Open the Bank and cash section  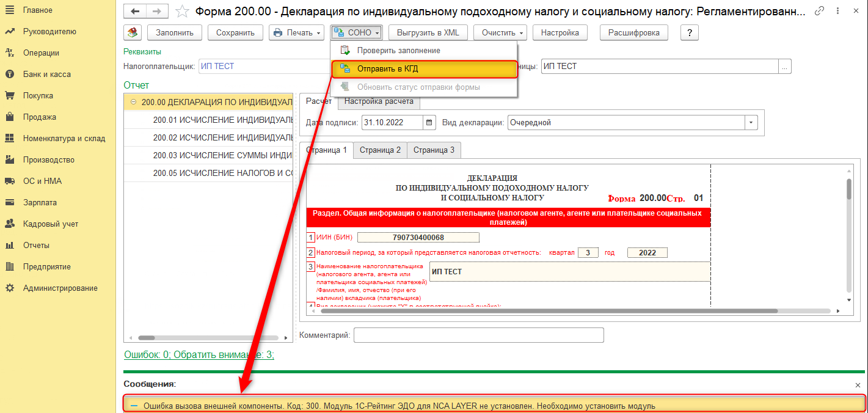click(x=47, y=74)
